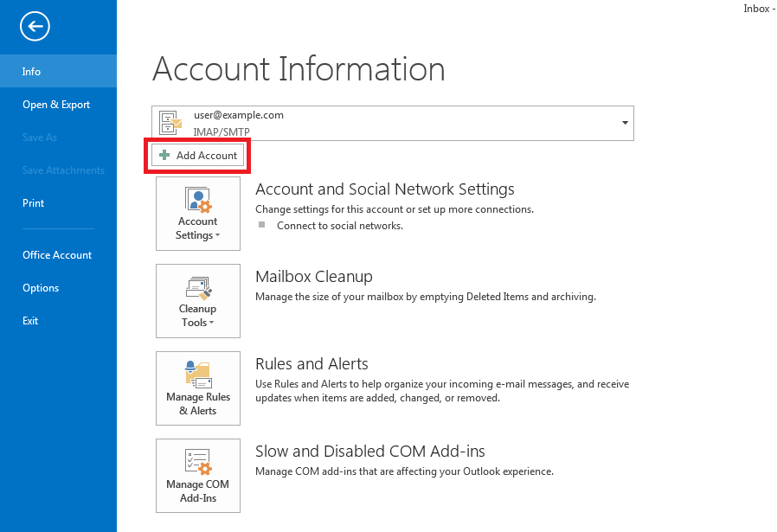Viewport: 777px width, 532px height.
Task: Click the Add Account button label
Action: pyautogui.click(x=206, y=156)
